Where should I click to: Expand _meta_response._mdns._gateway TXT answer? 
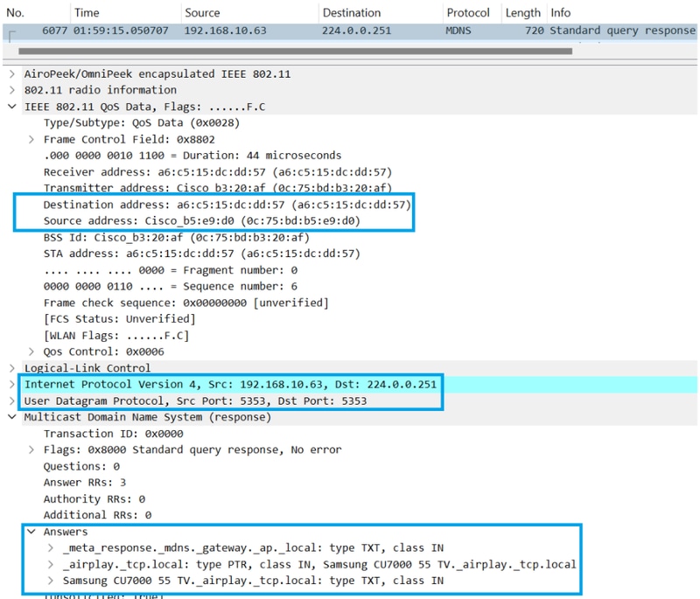tap(51, 547)
